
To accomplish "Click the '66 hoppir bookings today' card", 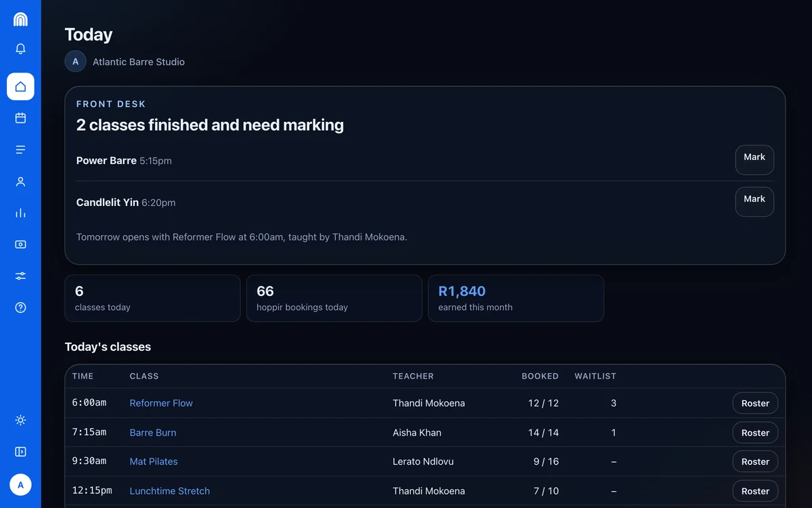I will pos(334,298).
